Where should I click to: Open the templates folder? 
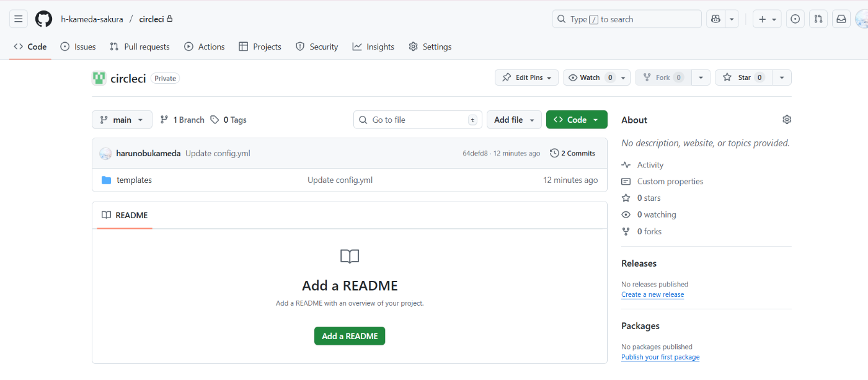click(134, 180)
